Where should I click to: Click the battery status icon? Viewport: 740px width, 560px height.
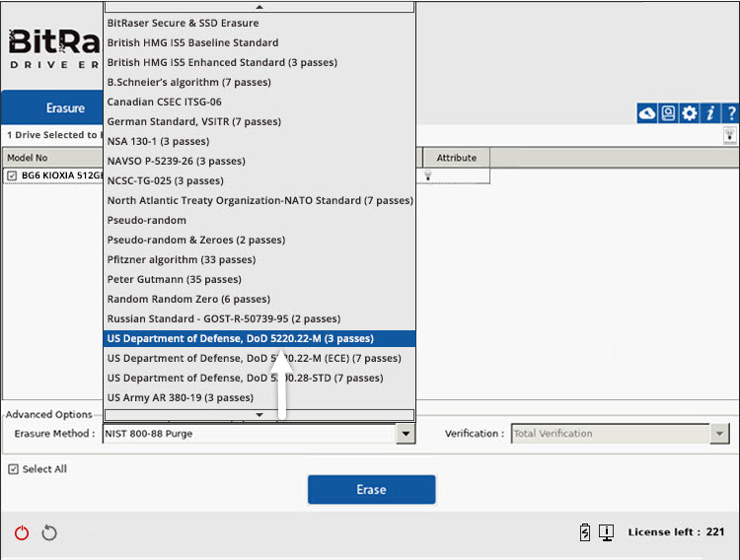585,532
